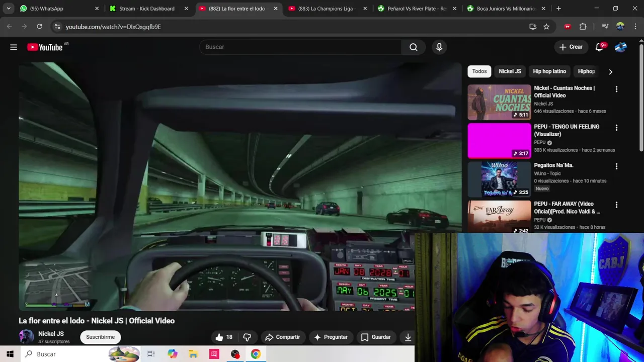Click the Suscribirme button
644x362 pixels.
tap(100, 337)
